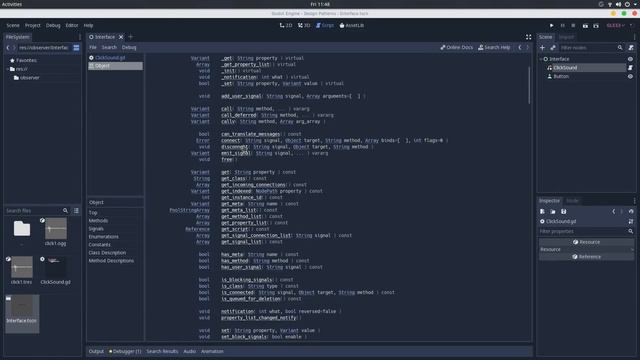Open the Debugger panel
The width and height of the screenshot is (640, 360).
point(125,351)
